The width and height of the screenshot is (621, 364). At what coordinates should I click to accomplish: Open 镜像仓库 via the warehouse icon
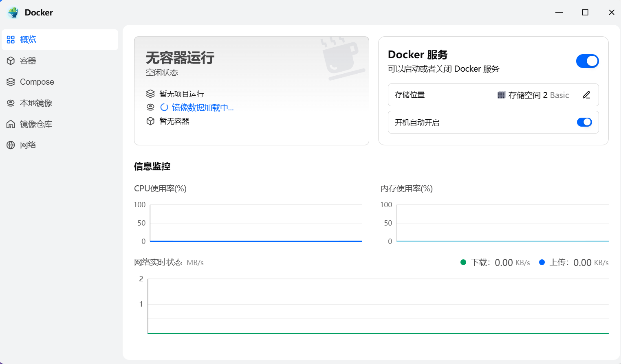tap(11, 124)
